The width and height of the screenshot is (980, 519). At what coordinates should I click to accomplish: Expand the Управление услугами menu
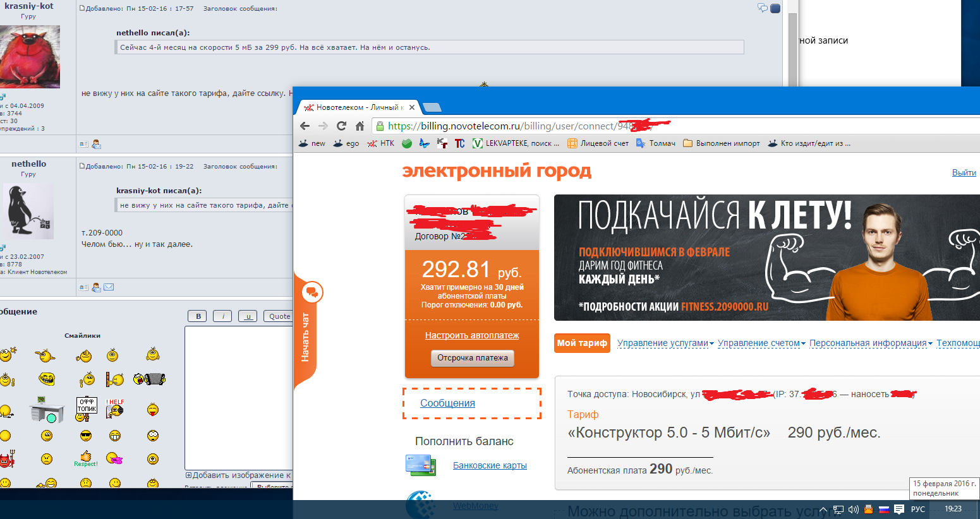pyautogui.click(x=665, y=343)
